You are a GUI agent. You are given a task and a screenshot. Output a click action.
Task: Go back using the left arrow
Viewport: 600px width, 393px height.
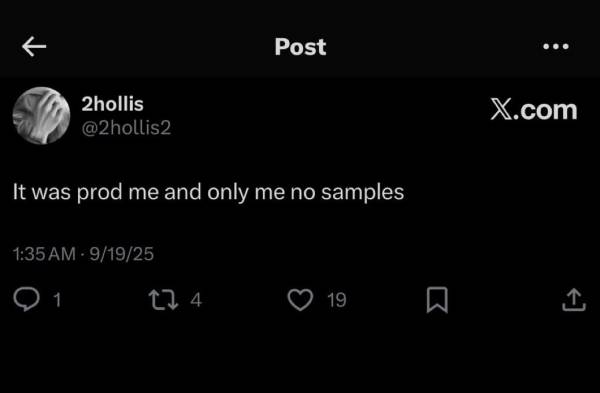(x=34, y=46)
